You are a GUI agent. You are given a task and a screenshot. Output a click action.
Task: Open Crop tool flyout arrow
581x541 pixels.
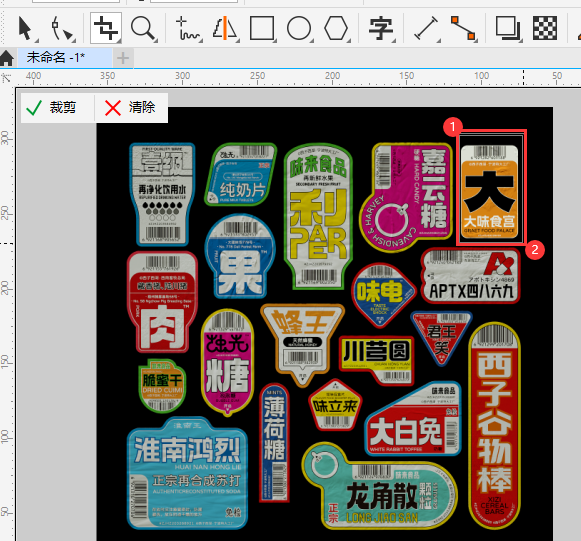pos(119,40)
